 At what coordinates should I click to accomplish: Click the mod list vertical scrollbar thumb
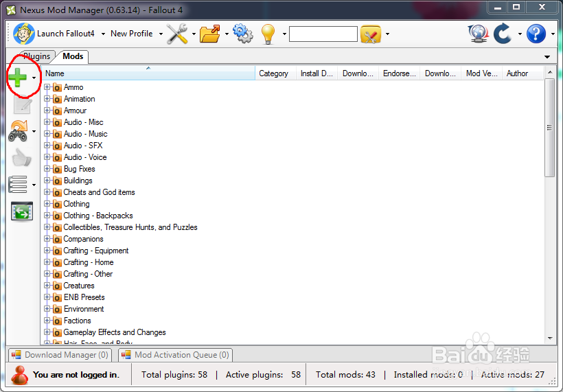point(549,128)
